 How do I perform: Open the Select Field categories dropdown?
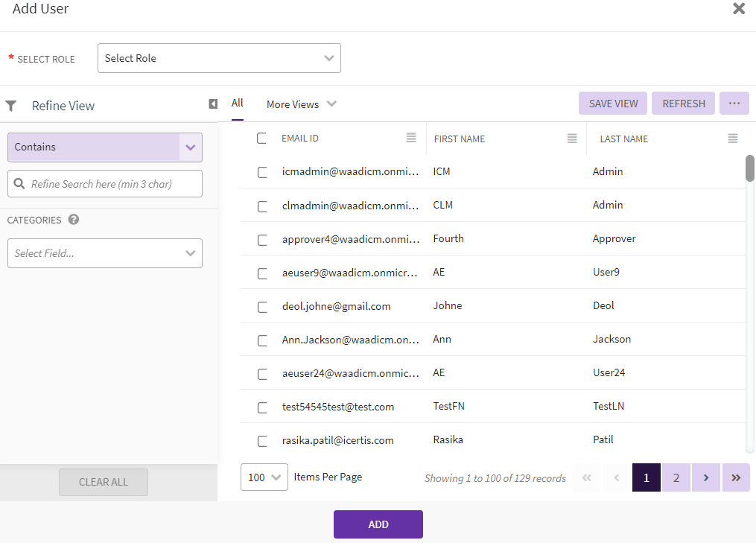click(105, 253)
